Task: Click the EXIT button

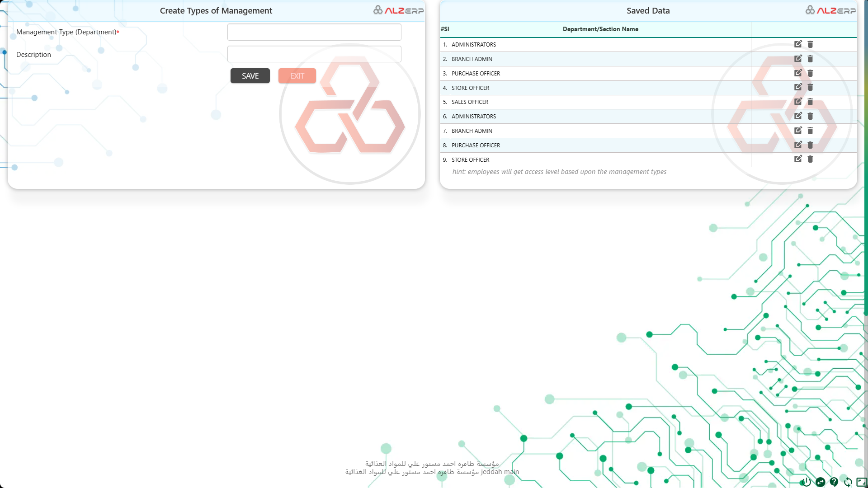Action: [x=297, y=76]
